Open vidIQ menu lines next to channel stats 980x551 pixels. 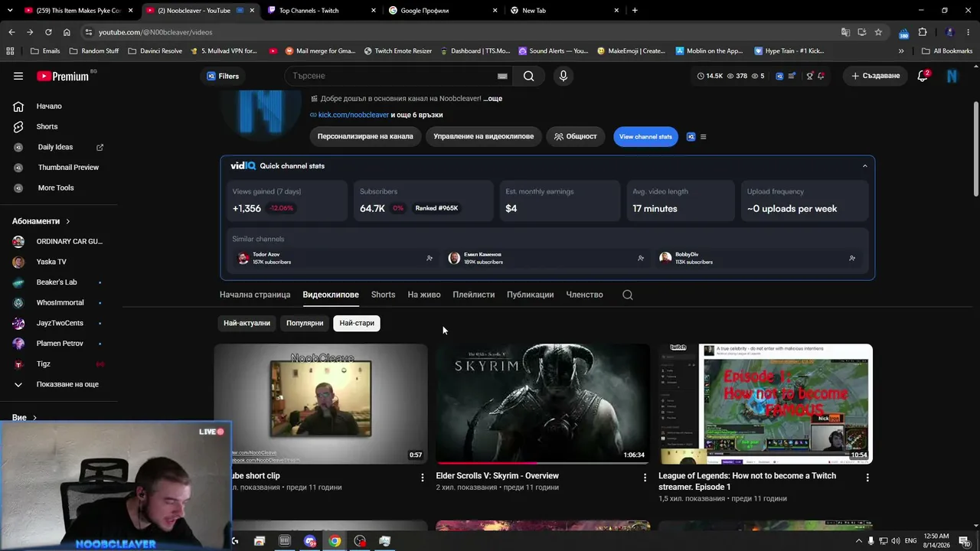pyautogui.click(x=703, y=137)
